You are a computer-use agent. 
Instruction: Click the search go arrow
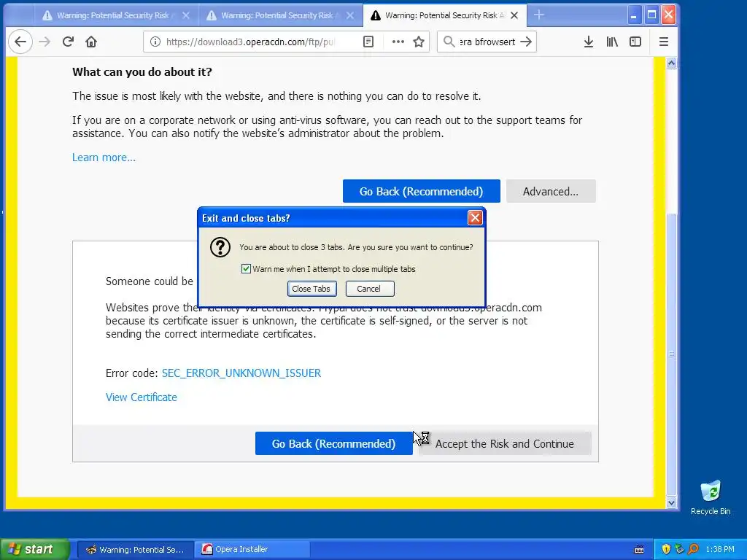tap(526, 42)
